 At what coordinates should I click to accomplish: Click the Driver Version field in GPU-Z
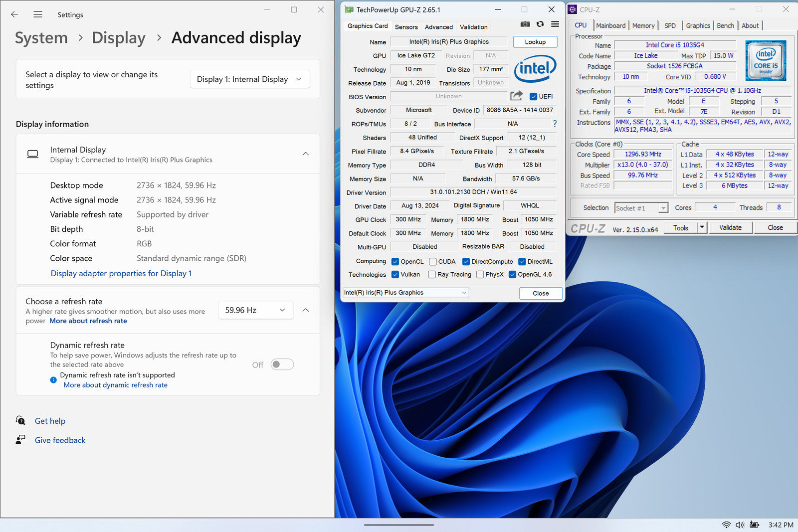tap(473, 192)
